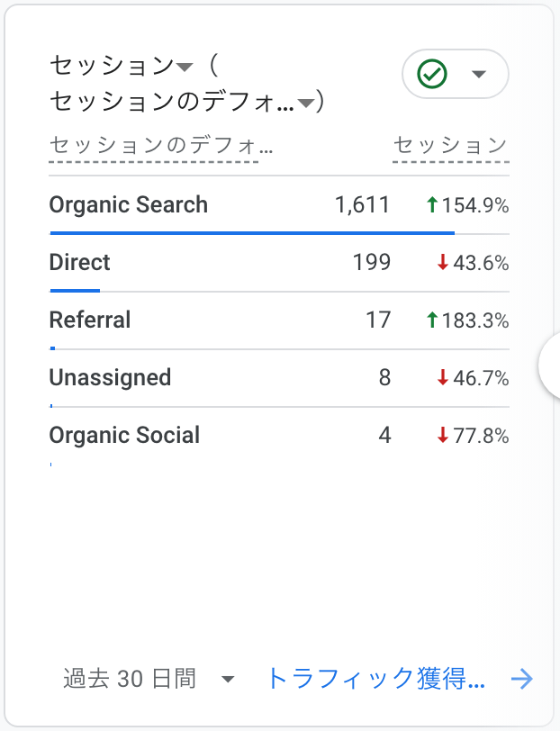560x731 pixels.
Task: Open the トラフィック獲得… report link
Action: coord(376,678)
